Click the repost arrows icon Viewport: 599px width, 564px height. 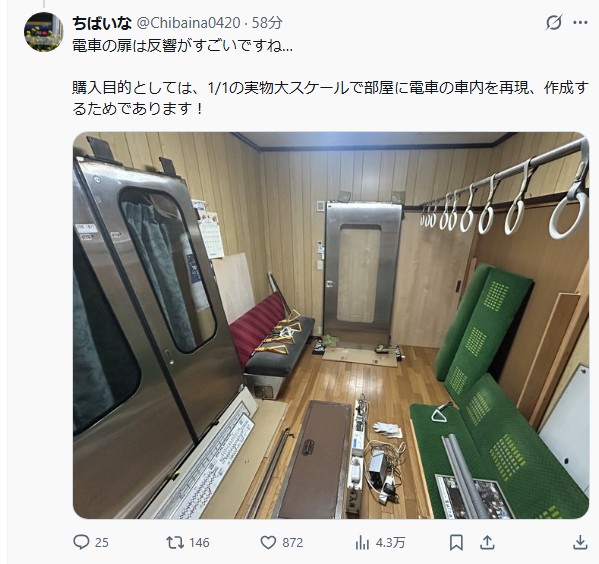[175, 543]
